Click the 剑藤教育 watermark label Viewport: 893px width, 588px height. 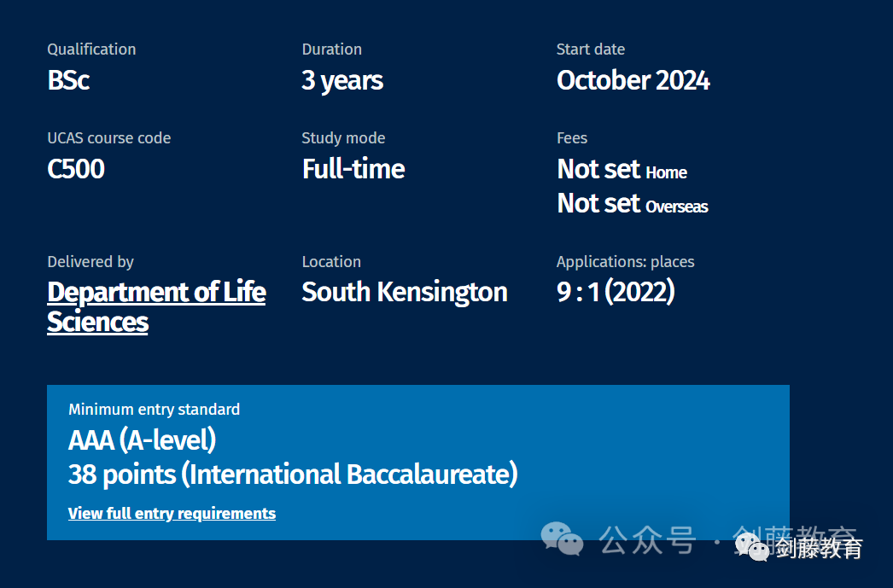(819, 548)
